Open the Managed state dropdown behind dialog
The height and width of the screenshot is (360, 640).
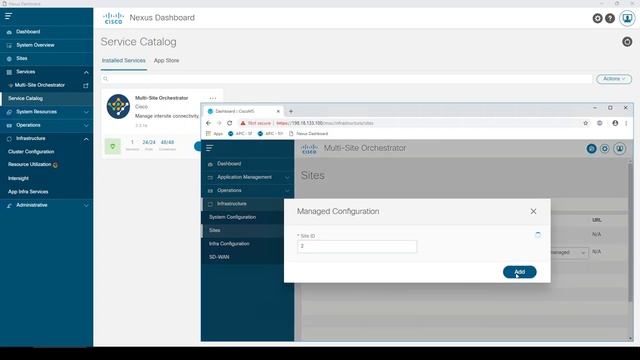pyautogui.click(x=569, y=253)
